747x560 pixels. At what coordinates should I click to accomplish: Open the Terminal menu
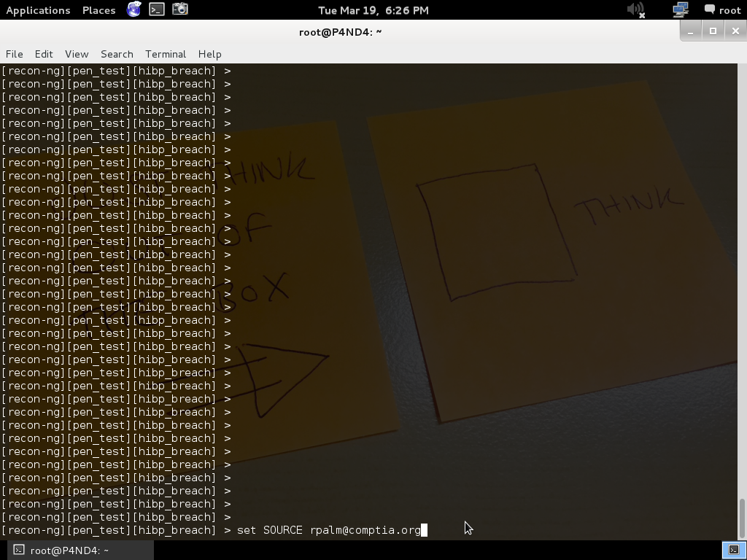tap(166, 54)
